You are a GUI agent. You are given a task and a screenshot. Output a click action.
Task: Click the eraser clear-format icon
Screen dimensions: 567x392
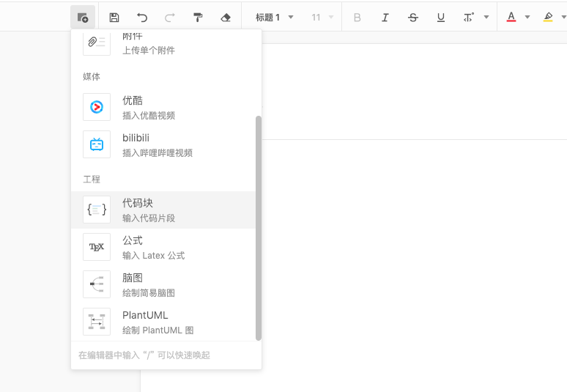click(x=226, y=17)
